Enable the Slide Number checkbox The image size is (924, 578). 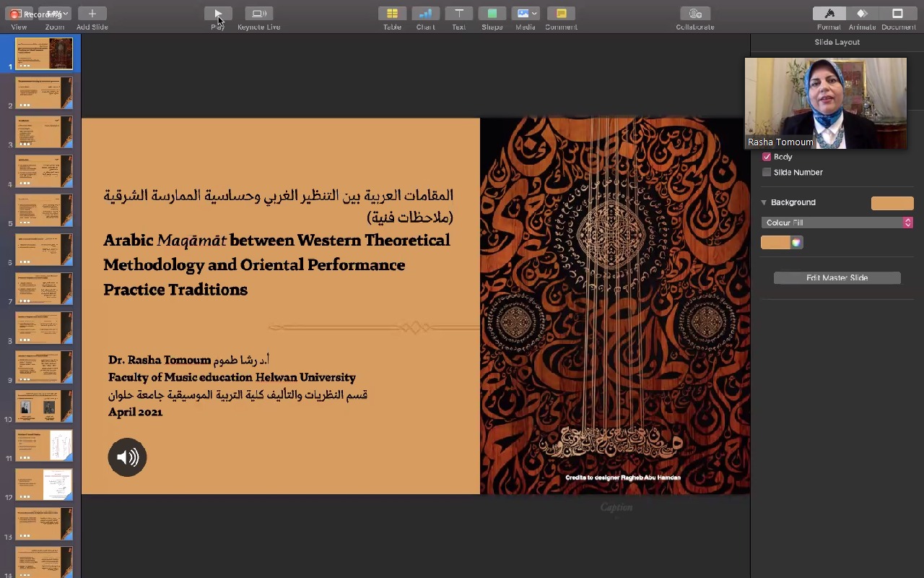[x=767, y=173]
